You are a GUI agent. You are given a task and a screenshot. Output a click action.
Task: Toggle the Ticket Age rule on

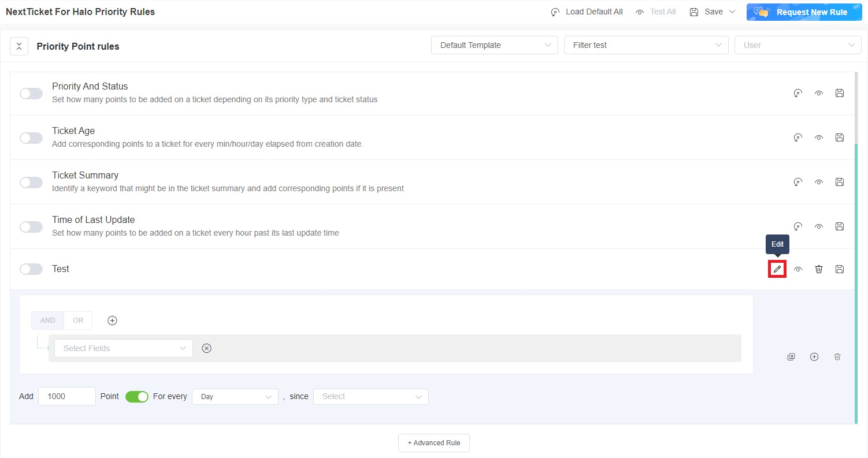[31, 138]
